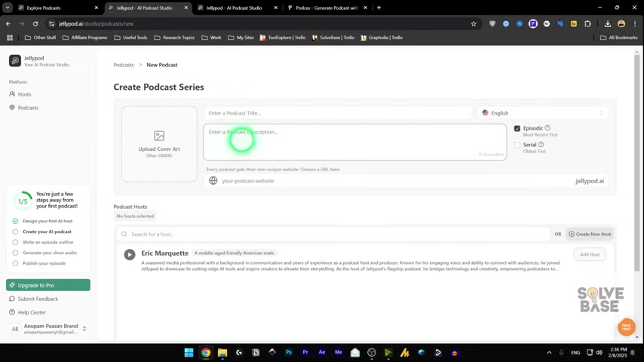Screen dimensions: 644x362
Task: Open the My Sites bookmarks folder
Action: pos(241,38)
